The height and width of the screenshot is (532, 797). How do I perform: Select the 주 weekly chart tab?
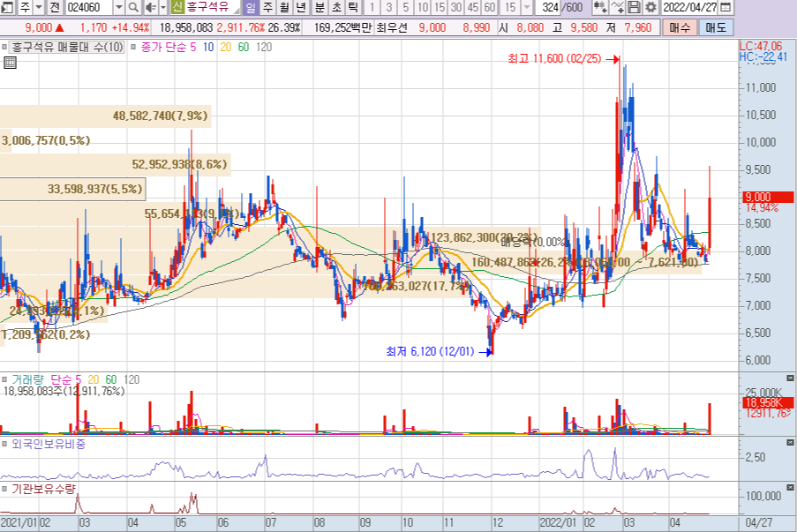pyautogui.click(x=267, y=7)
